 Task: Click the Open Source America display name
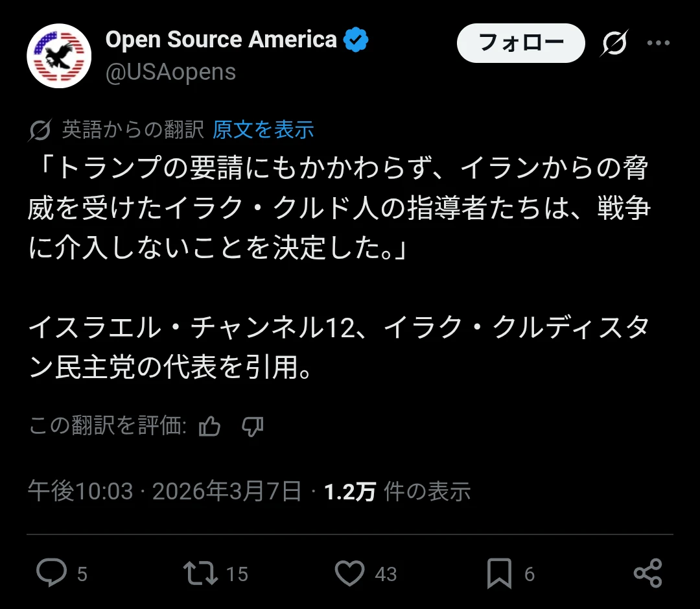(221, 40)
